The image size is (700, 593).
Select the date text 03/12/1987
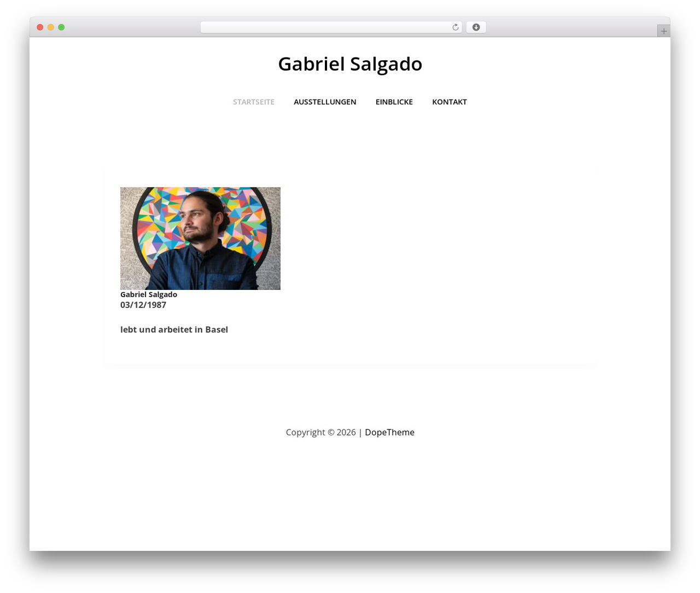coord(143,305)
